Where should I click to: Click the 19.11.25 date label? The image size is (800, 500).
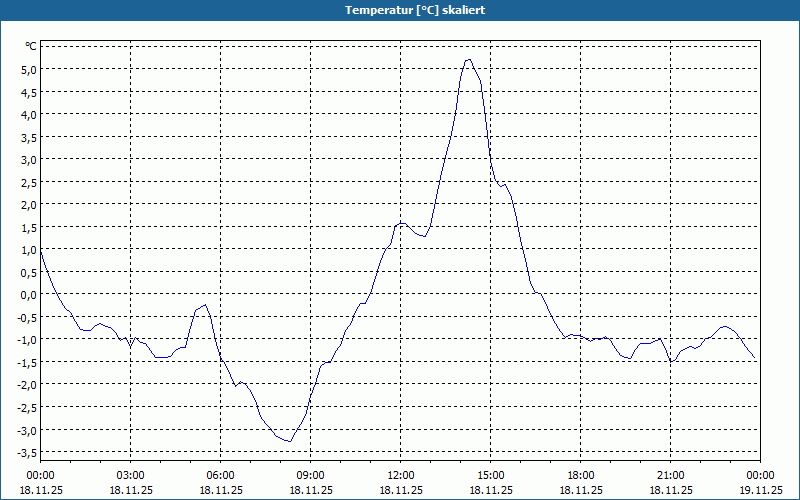pyautogui.click(x=760, y=490)
